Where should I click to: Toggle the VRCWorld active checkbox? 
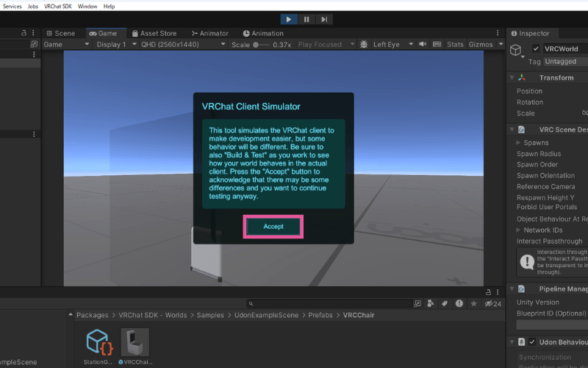tap(536, 49)
